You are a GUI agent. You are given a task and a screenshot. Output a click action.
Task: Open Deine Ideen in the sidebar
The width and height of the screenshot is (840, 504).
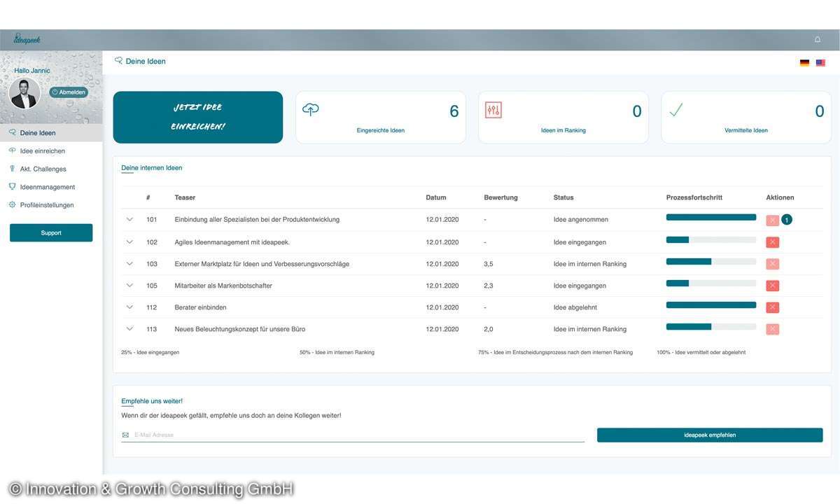tap(51, 133)
